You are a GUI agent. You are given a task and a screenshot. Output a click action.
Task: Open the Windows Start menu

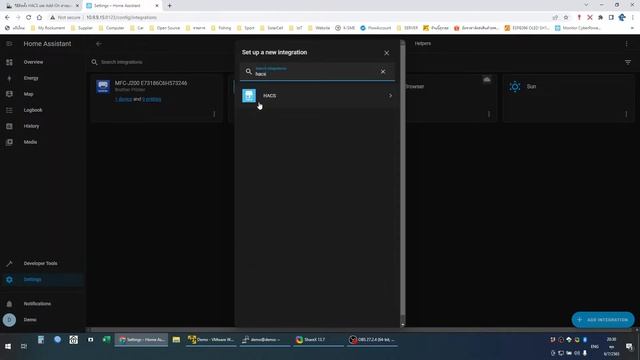click(8, 346)
